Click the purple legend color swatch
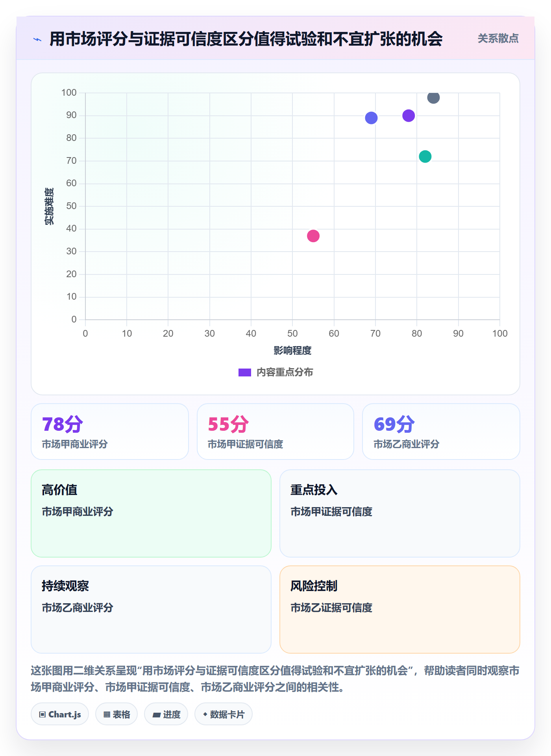 tap(245, 372)
